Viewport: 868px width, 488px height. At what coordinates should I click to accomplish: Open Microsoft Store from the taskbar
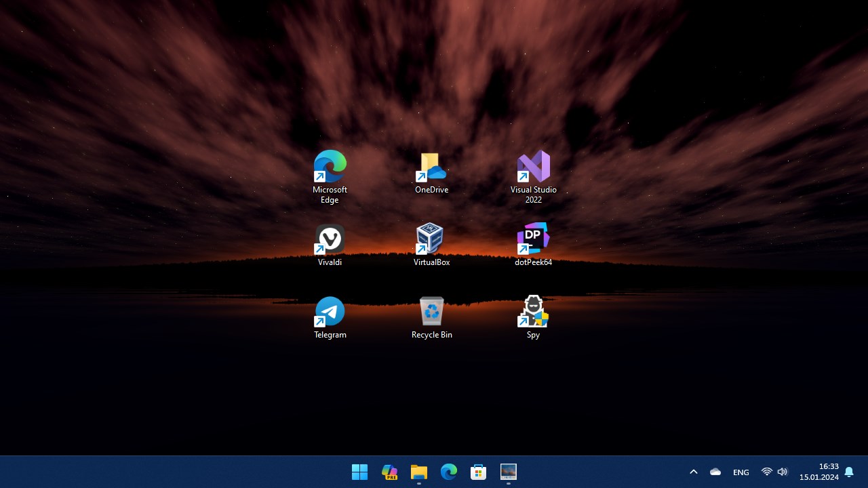(479, 472)
